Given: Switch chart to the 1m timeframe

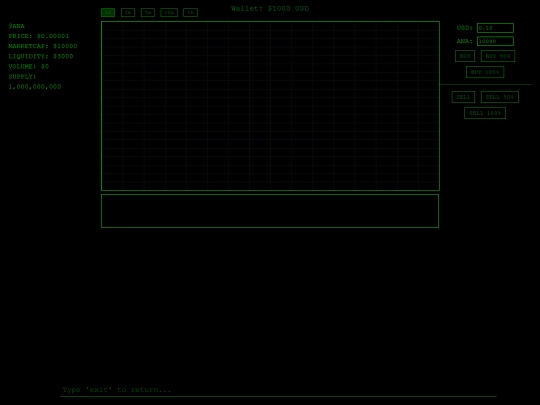Looking at the screenshot, I should click(x=128, y=12).
